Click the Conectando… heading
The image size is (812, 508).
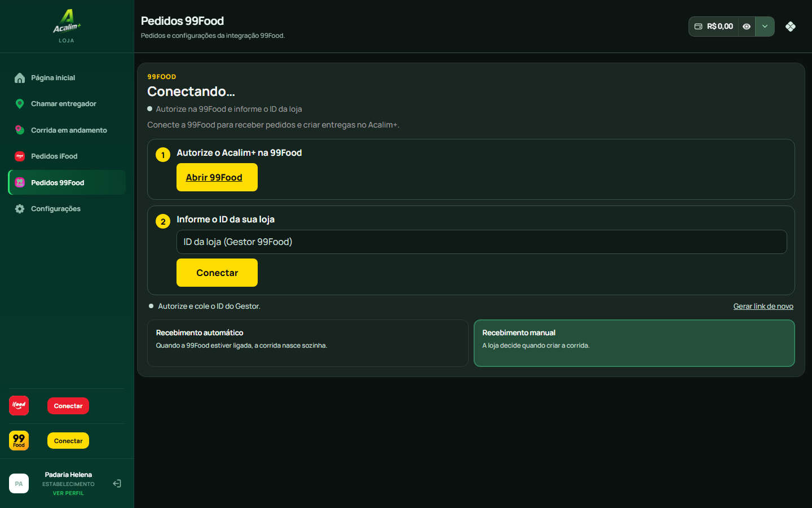point(191,91)
